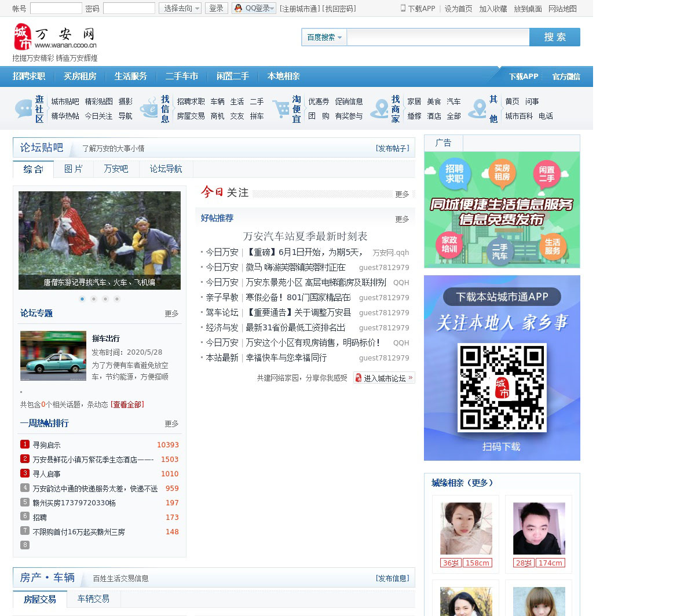Click the 万安网 city logo

click(x=55, y=37)
